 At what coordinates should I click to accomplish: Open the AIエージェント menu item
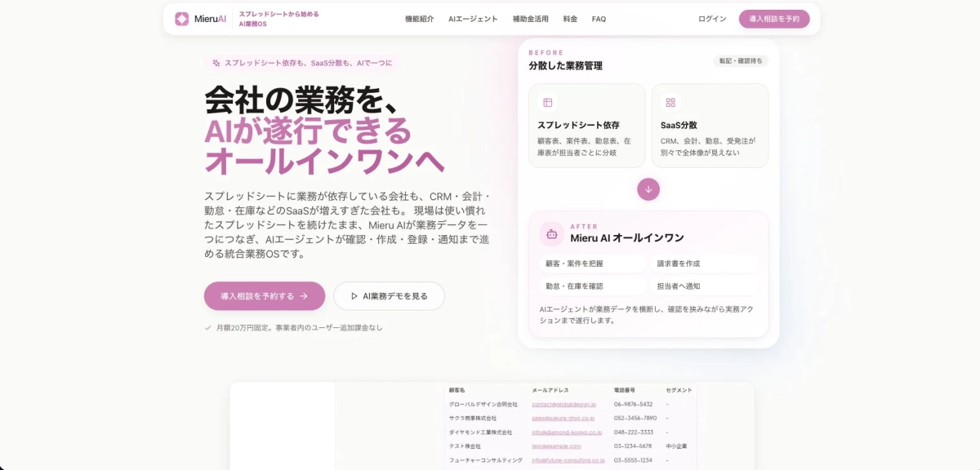coord(473,19)
